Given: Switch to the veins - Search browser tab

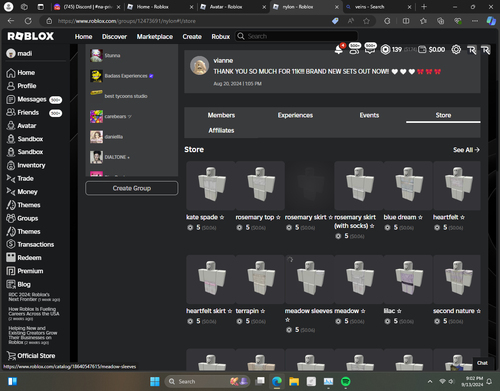Looking at the screenshot, I should point(378,7).
